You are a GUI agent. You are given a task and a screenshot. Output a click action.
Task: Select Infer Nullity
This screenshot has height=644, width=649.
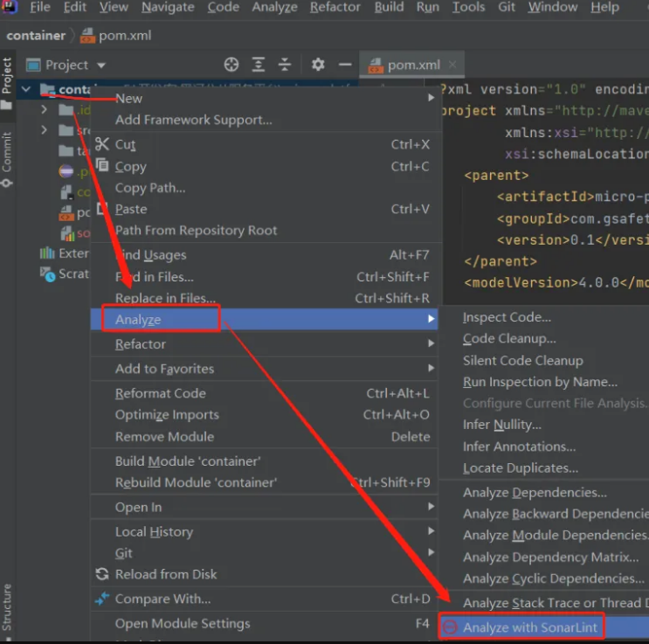501,425
